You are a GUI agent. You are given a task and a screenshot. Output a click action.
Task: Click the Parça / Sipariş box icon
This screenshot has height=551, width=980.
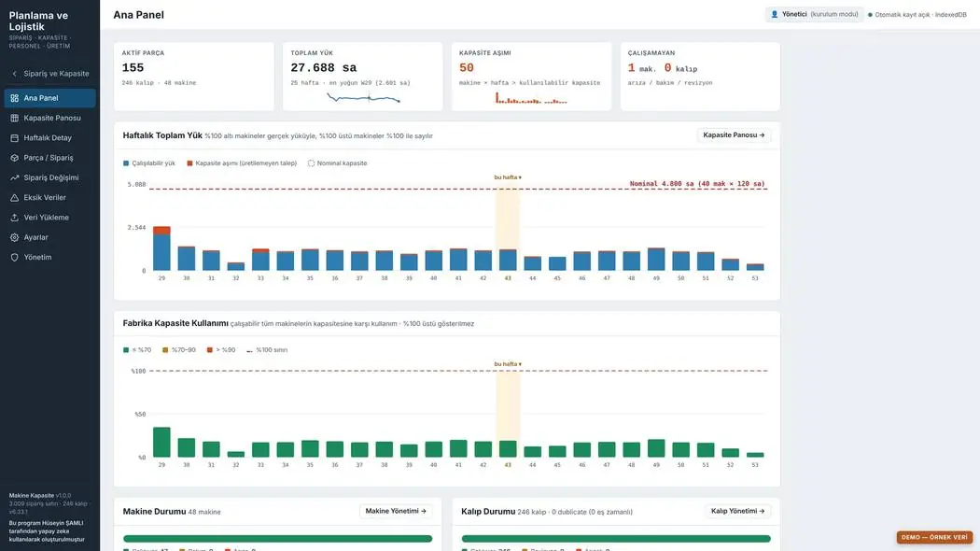tap(14, 158)
